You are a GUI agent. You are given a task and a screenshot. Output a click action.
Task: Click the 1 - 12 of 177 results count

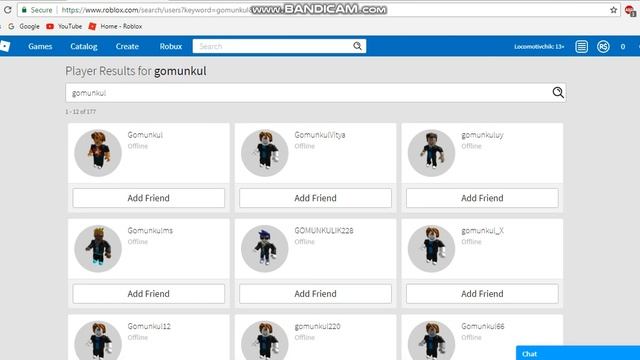click(80, 111)
